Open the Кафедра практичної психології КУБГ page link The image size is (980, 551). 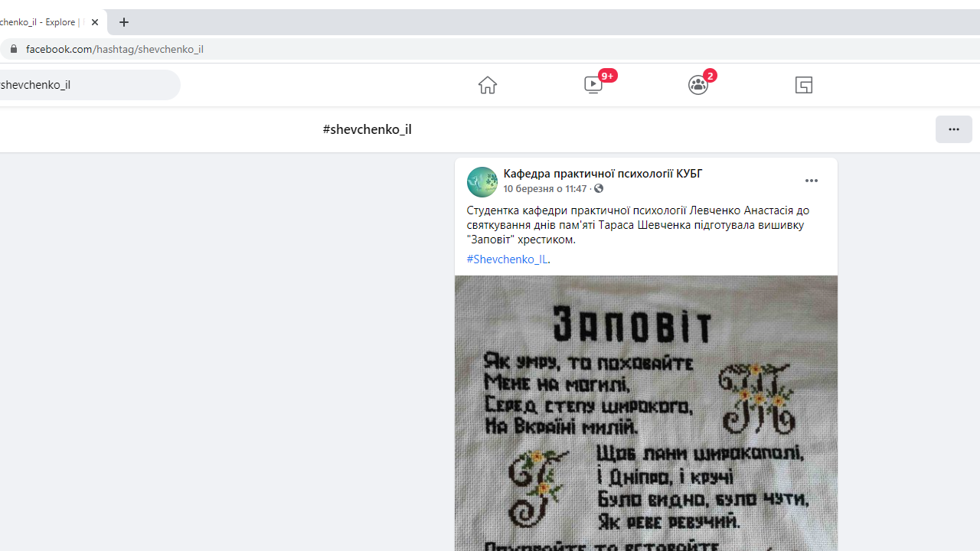point(603,174)
